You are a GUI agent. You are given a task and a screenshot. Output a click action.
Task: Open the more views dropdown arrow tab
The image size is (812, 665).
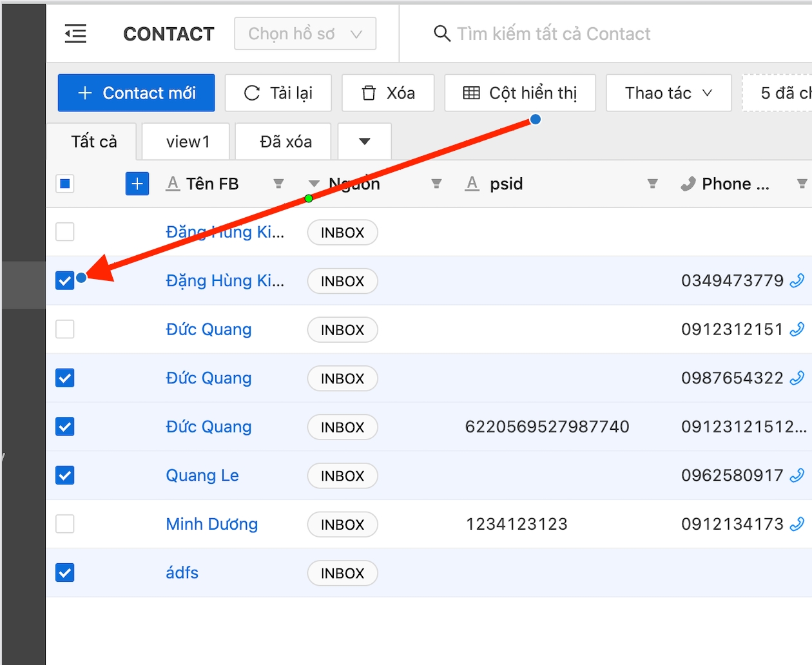coord(364,141)
